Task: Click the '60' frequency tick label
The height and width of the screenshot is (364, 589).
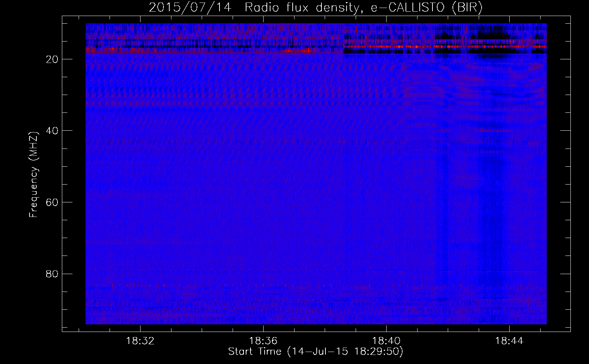Action: coord(52,202)
